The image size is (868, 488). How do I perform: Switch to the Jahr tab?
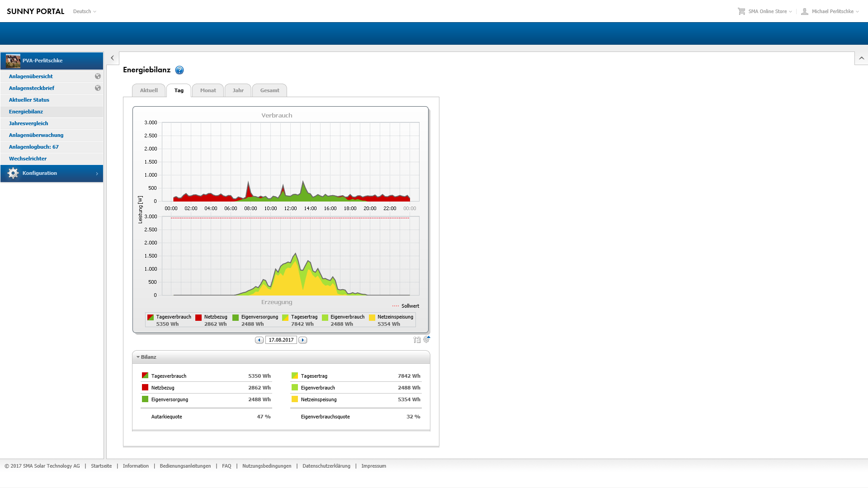(x=238, y=90)
